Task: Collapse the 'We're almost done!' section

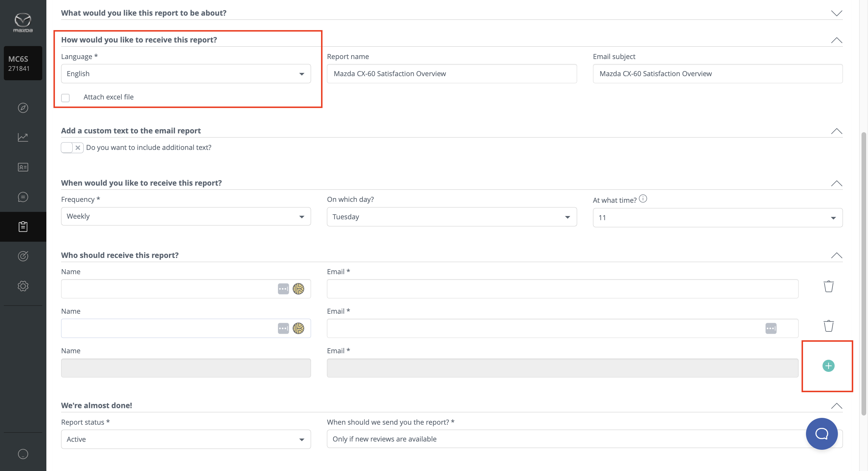Action: (836, 406)
